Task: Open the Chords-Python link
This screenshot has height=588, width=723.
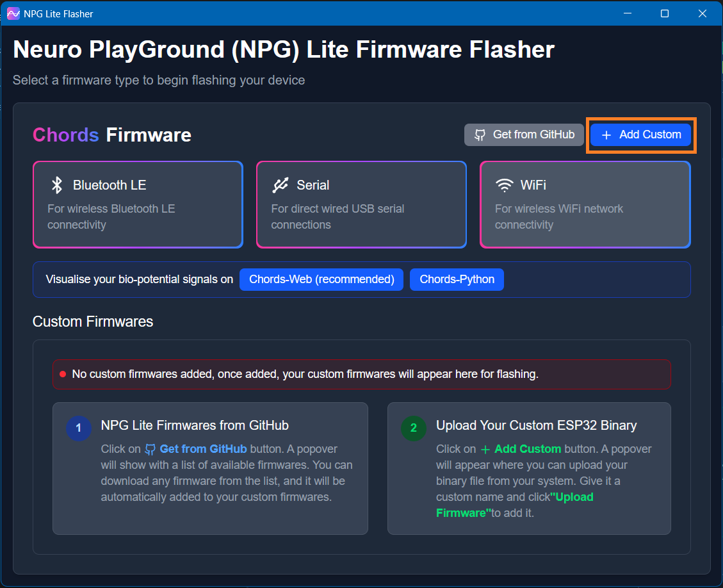Action: tap(457, 279)
